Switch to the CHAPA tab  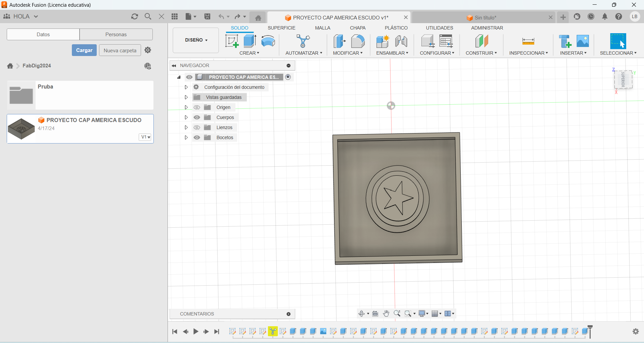click(358, 28)
